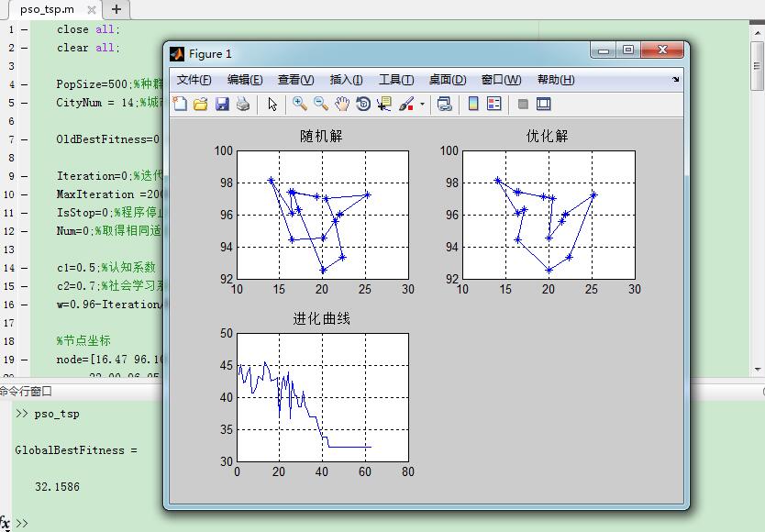Toggle breakpoint dash on line 19
Image resolution: width=765 pixels, height=532 pixels.
24,360
